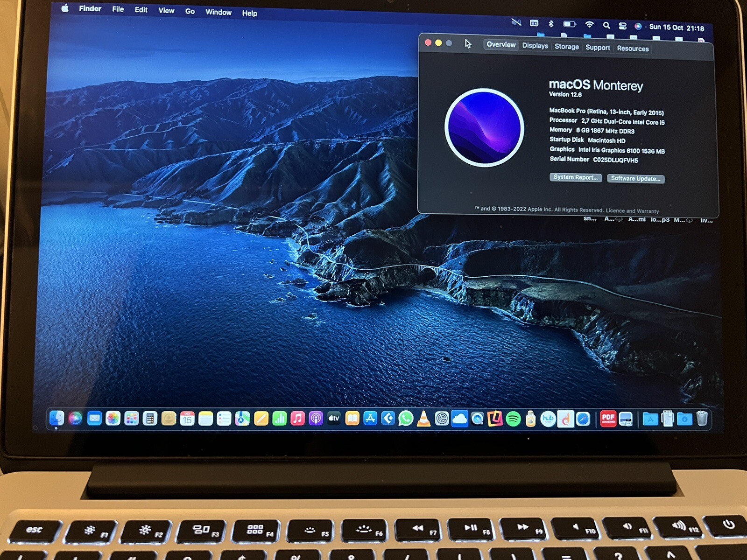747x560 pixels.
Task: Click the macOS Monterey logo image
Action: tap(484, 127)
